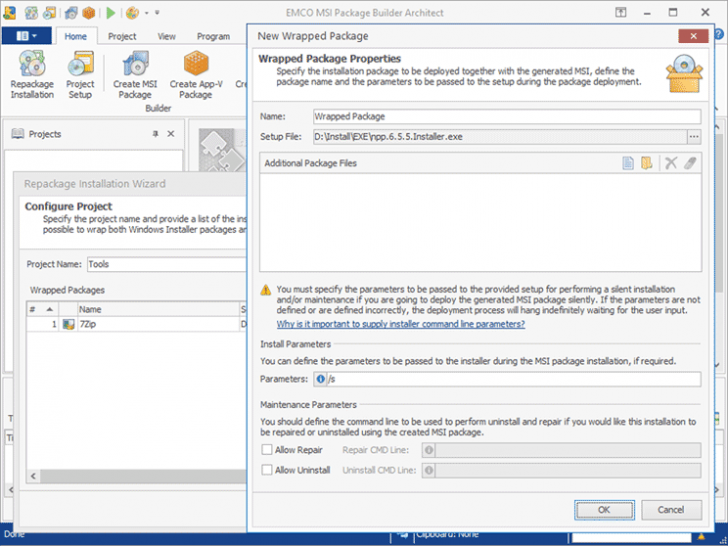This screenshot has width=728, height=546.
Task: Click the blue help question mark icon
Action: click(x=719, y=34)
